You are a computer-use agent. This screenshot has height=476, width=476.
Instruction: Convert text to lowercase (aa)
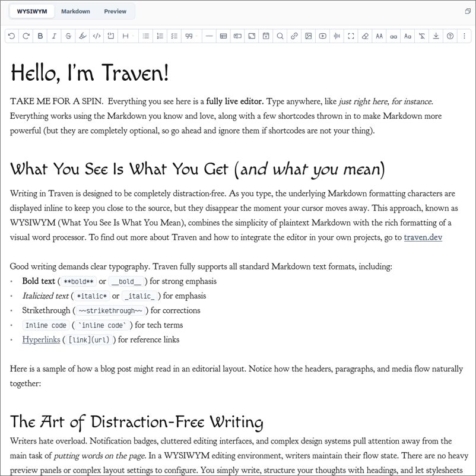394,36
